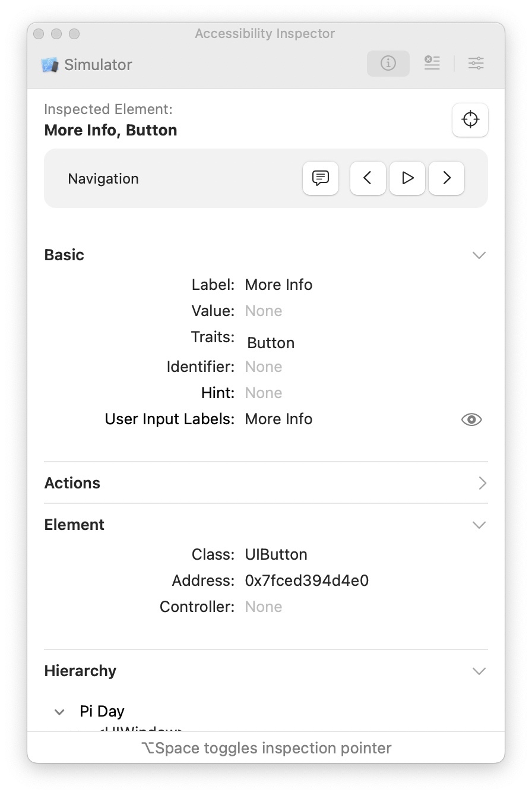Collapse the Element section chevron
Image resolution: width=532 pixels, height=795 pixels.
pyautogui.click(x=479, y=525)
